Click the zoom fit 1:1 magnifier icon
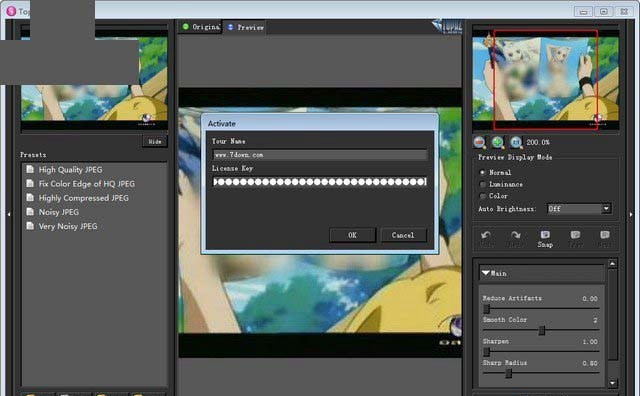This screenshot has height=396, width=640. pos(516,142)
